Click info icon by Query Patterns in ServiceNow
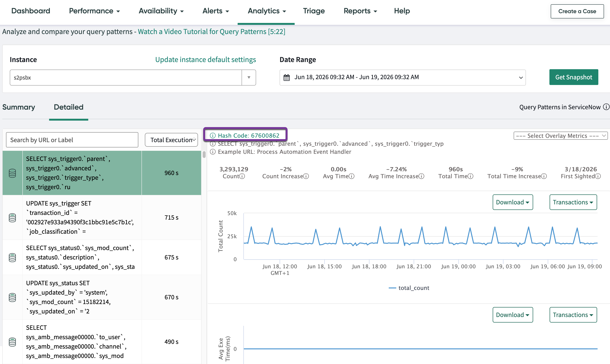 (606, 107)
